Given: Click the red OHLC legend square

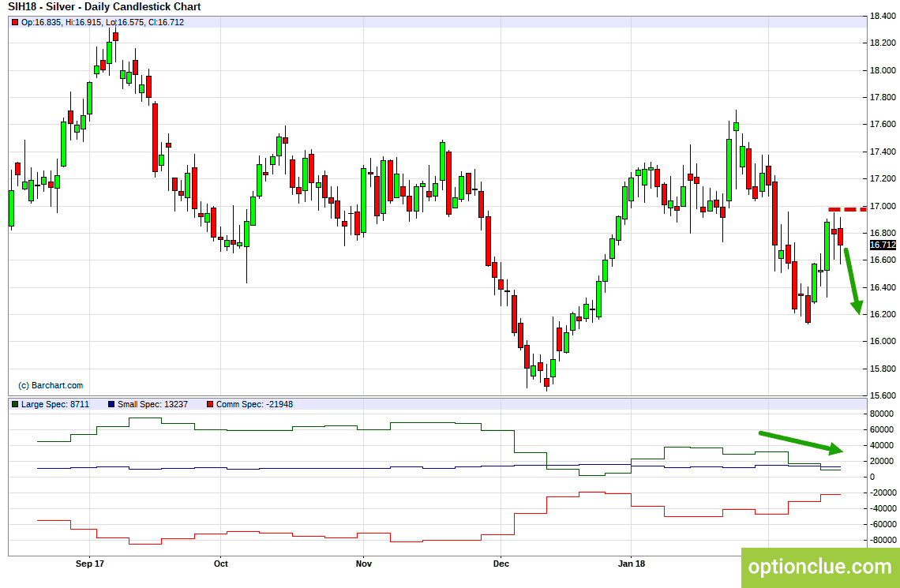Looking at the screenshot, I should click(15, 22).
